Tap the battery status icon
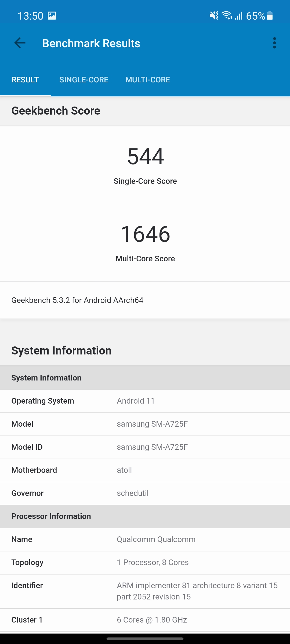 [x=270, y=16]
